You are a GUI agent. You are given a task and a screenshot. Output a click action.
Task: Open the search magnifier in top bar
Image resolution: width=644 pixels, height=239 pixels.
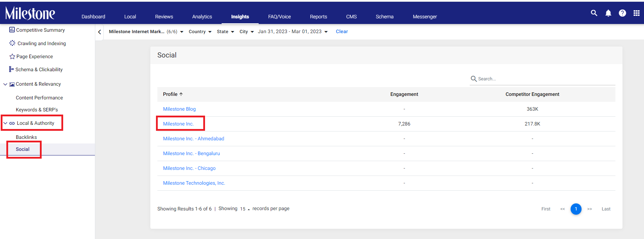594,13
